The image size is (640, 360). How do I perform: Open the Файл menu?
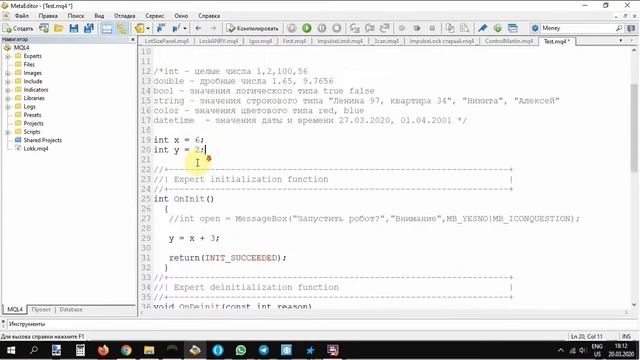[22, 16]
